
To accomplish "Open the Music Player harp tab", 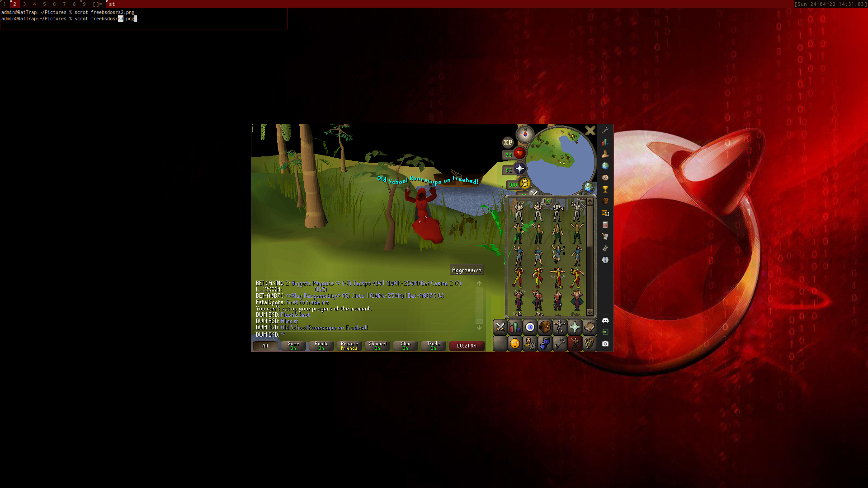I will point(590,343).
